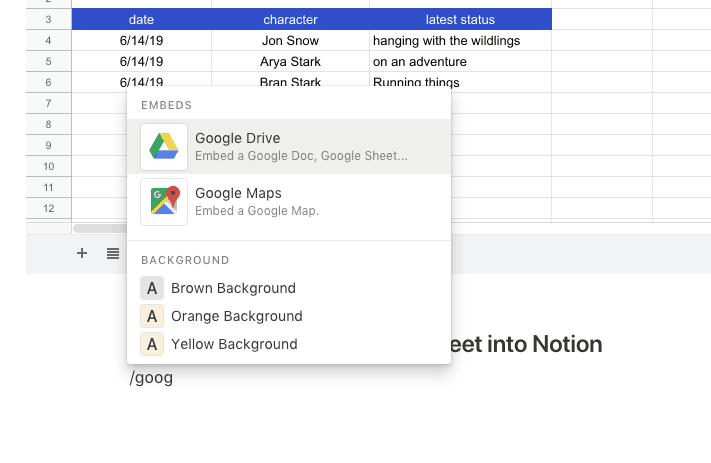Select row header 11
This screenshot has height=463, width=711.
pos(49,187)
